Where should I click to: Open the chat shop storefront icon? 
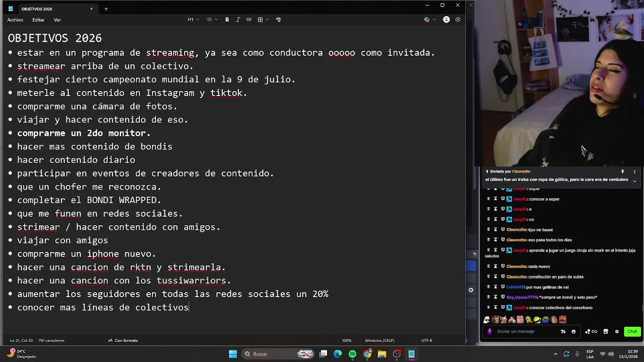606,331
